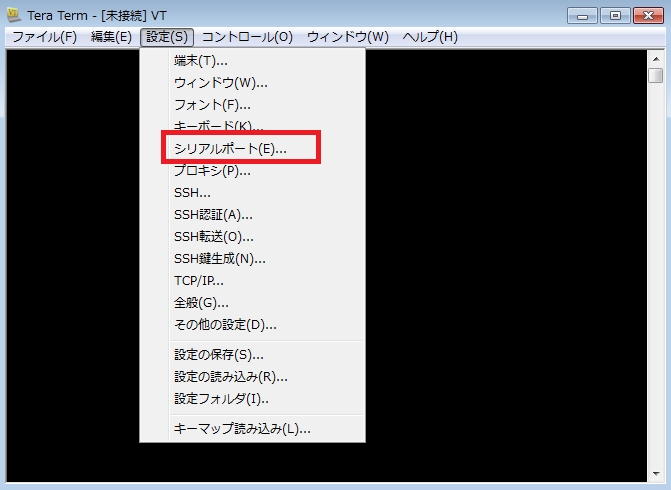Maximize the Tera Term window
The width and height of the screenshot is (671, 490).
click(615, 16)
